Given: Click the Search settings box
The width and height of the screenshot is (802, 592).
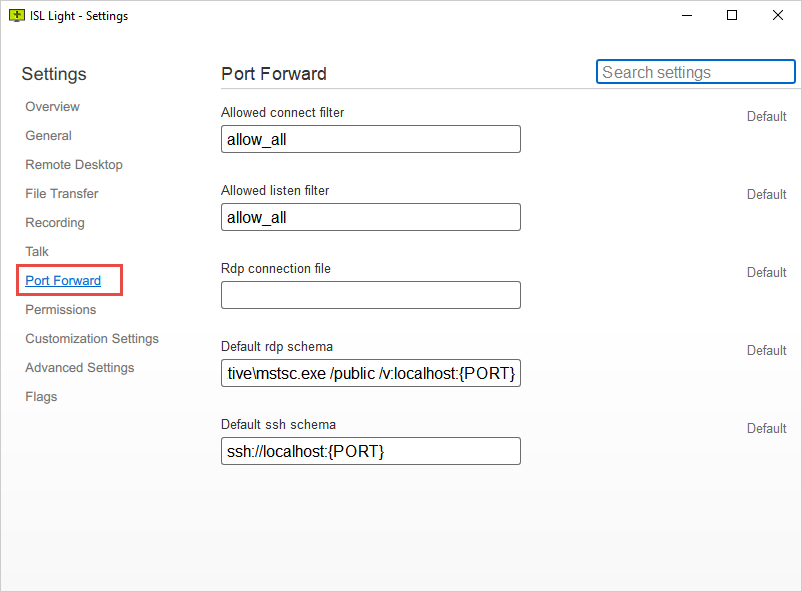Looking at the screenshot, I should (x=695, y=72).
